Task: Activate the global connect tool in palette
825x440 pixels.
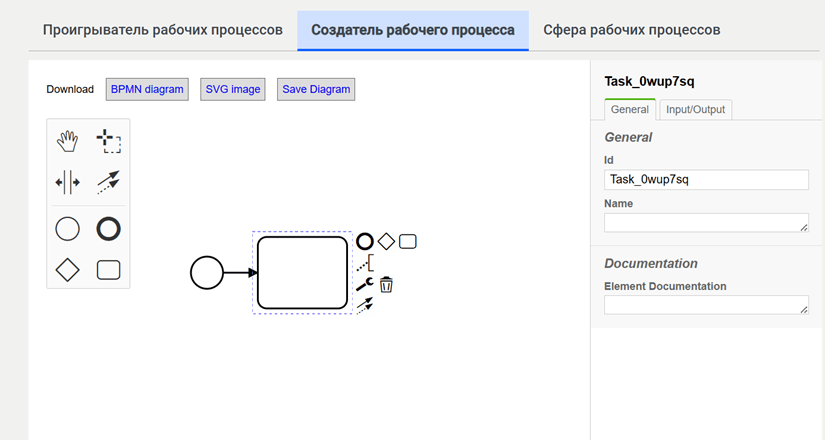Action: 108,183
